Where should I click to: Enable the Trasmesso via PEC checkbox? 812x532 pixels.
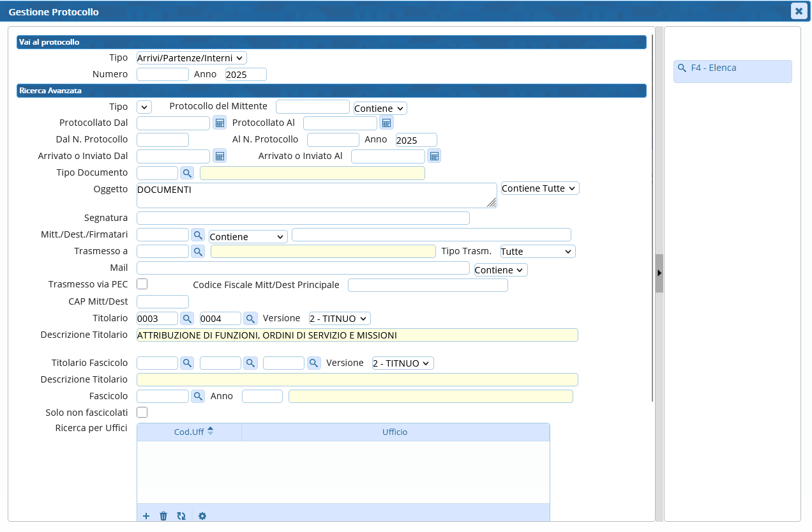[x=142, y=284]
